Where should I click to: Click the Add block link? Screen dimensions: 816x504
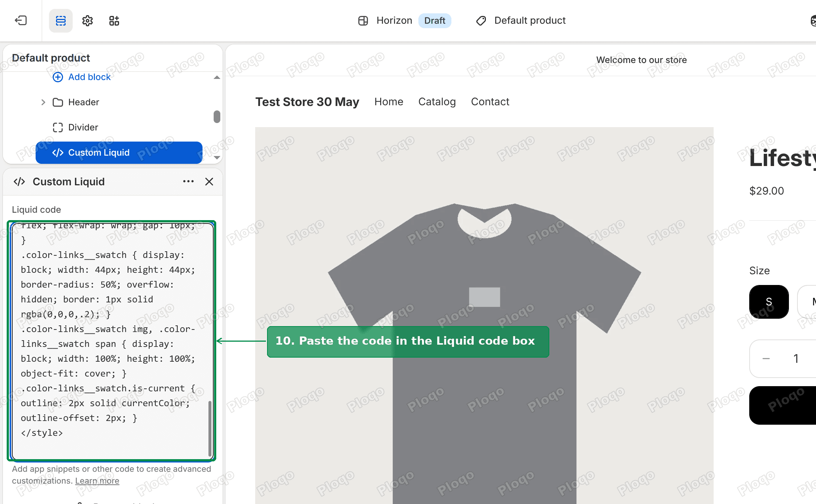[89, 77]
